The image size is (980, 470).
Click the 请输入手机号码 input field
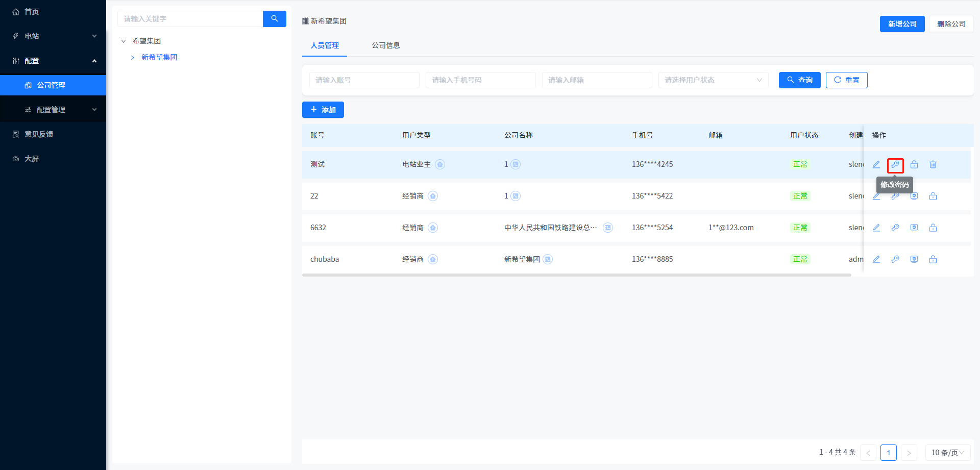pos(480,80)
